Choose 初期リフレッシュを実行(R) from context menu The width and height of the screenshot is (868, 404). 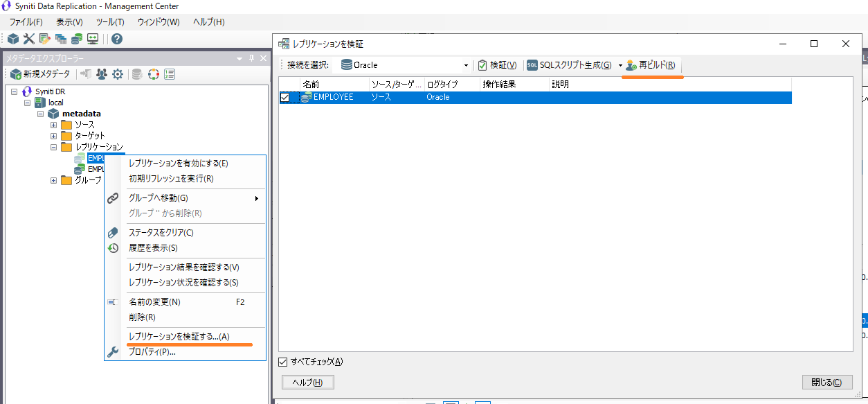[185, 179]
